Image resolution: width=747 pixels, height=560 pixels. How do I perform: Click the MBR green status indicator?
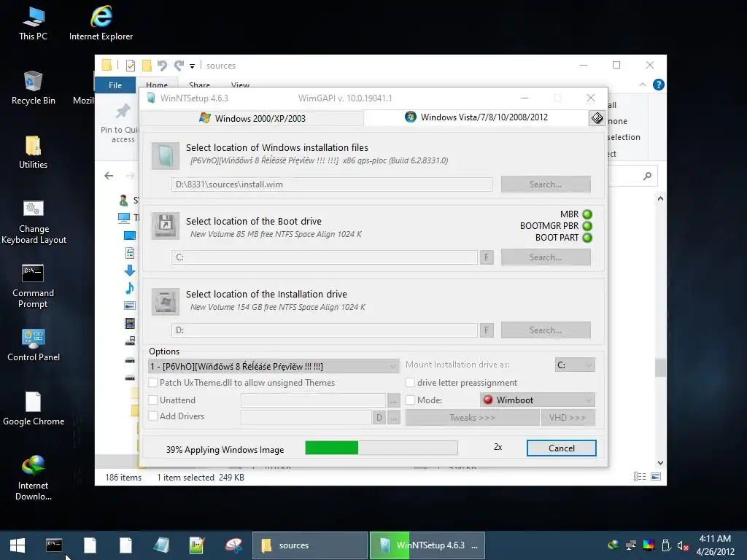pos(587,214)
